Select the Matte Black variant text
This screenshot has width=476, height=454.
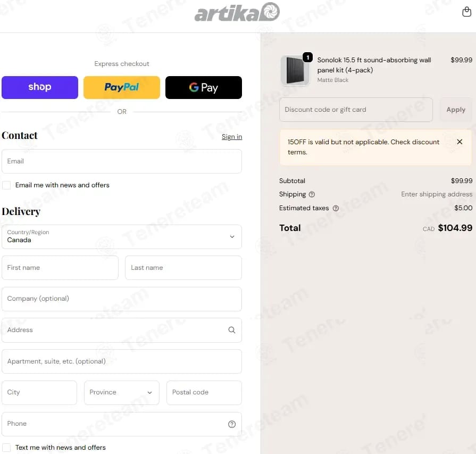click(x=333, y=80)
